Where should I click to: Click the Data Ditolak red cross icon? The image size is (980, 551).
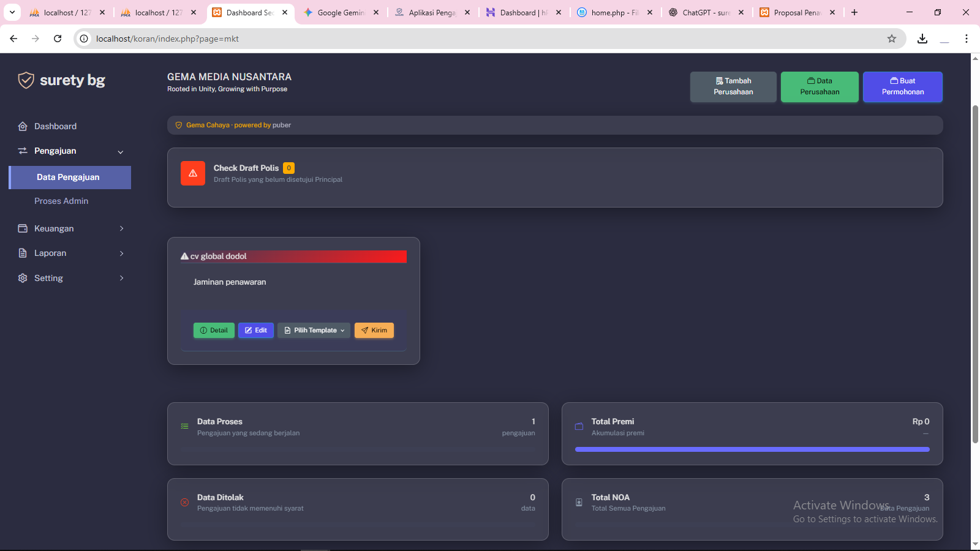point(184,503)
